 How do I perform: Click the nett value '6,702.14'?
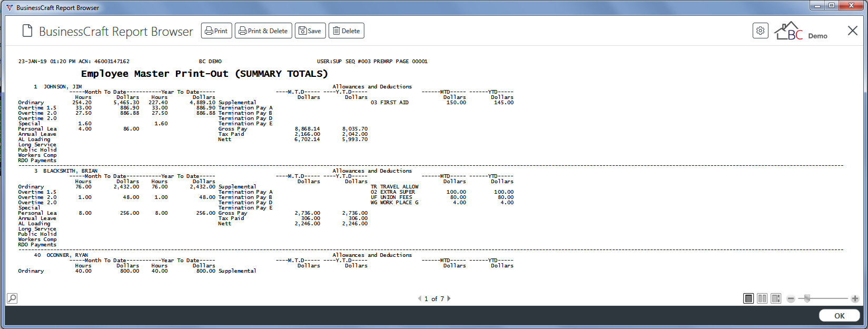click(x=308, y=139)
